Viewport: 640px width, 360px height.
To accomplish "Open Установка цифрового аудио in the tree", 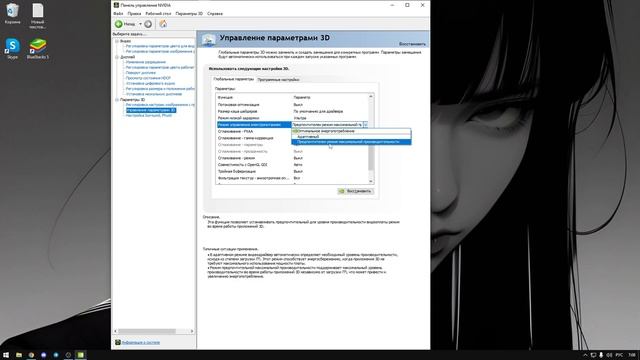I will click(150, 83).
